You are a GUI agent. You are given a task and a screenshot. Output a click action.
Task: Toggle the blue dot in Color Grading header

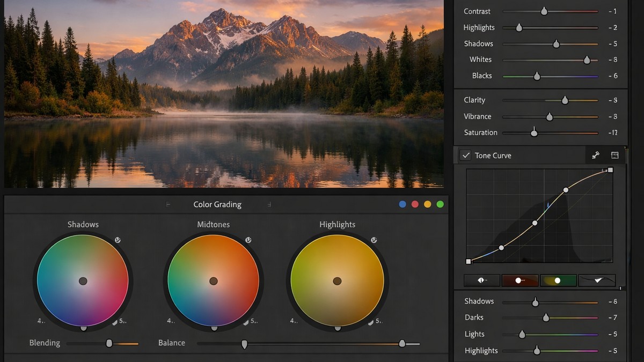click(x=402, y=204)
